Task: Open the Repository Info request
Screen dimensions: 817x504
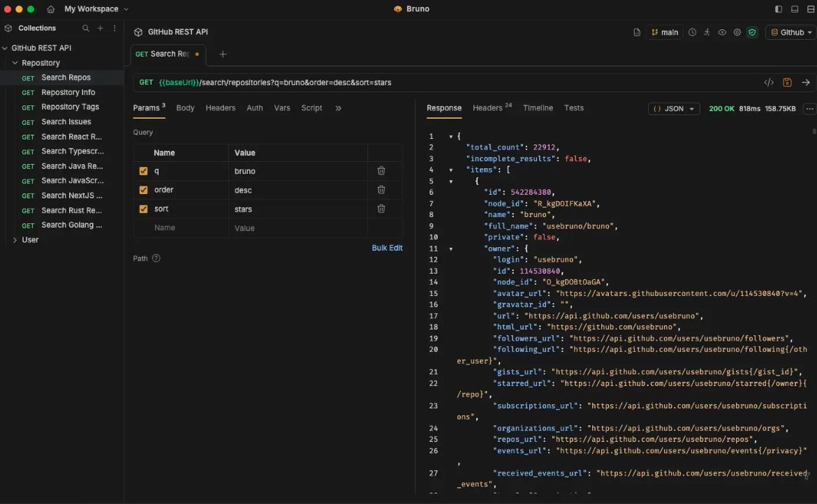Action: 62,92
